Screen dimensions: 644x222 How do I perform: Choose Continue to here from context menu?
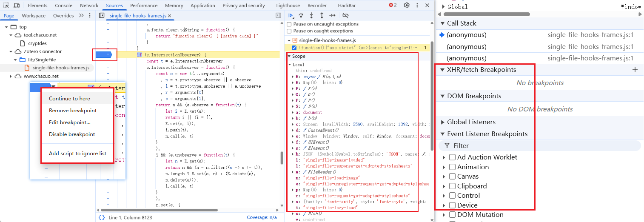69,98
